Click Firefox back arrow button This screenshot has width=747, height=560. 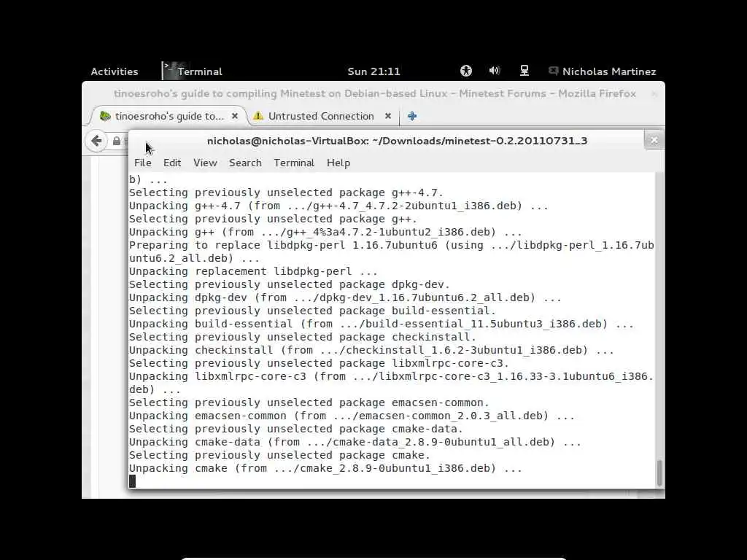click(97, 141)
